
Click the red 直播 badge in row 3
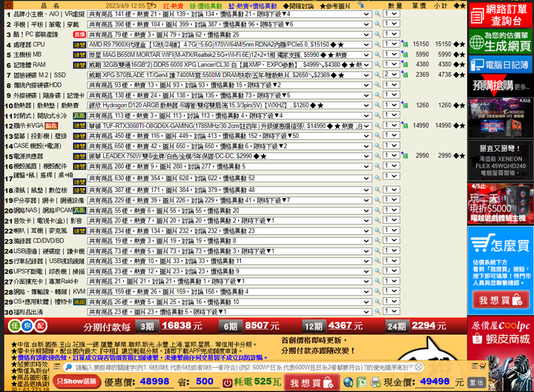pyautogui.click(x=79, y=34)
